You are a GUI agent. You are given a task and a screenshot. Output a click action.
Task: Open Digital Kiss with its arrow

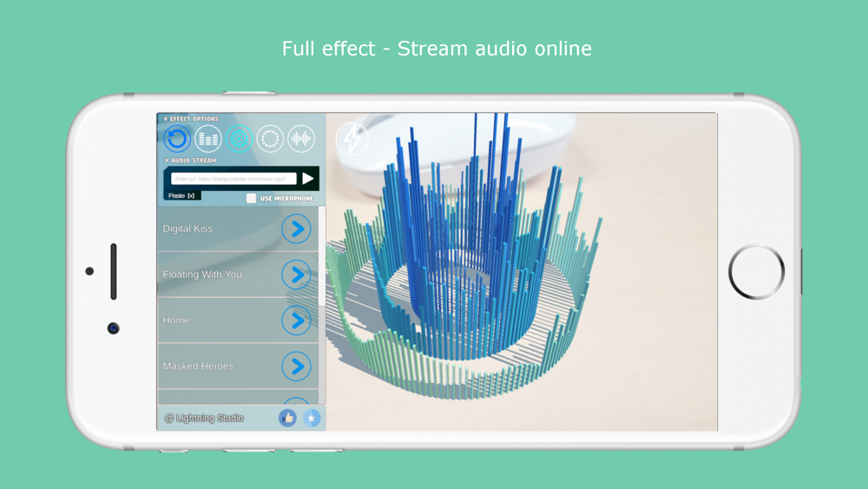[296, 228]
